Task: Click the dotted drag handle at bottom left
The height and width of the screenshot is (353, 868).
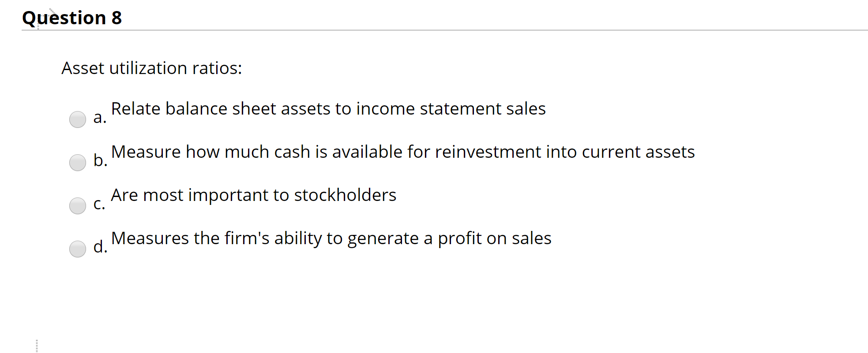Action: 38,344
